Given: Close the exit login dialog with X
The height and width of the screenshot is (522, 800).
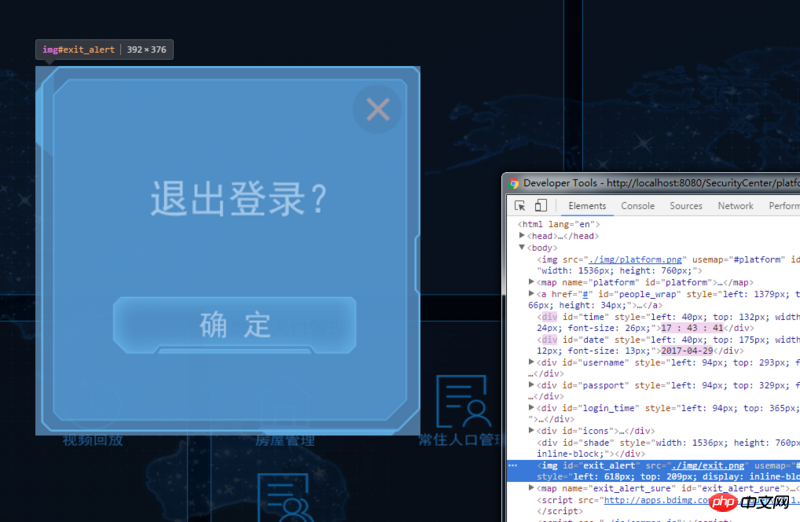Looking at the screenshot, I should pyautogui.click(x=378, y=109).
